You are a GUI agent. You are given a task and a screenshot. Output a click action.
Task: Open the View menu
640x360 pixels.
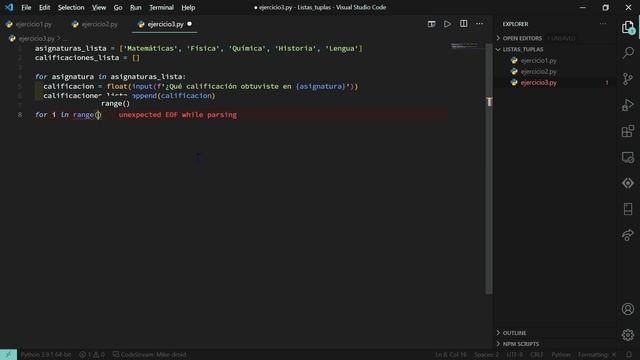99,7
